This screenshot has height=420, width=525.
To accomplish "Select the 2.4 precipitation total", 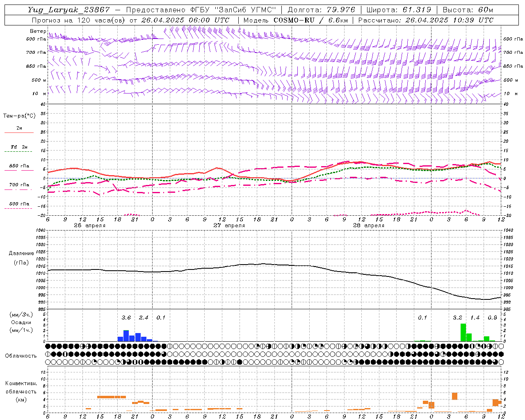I will [144, 318].
